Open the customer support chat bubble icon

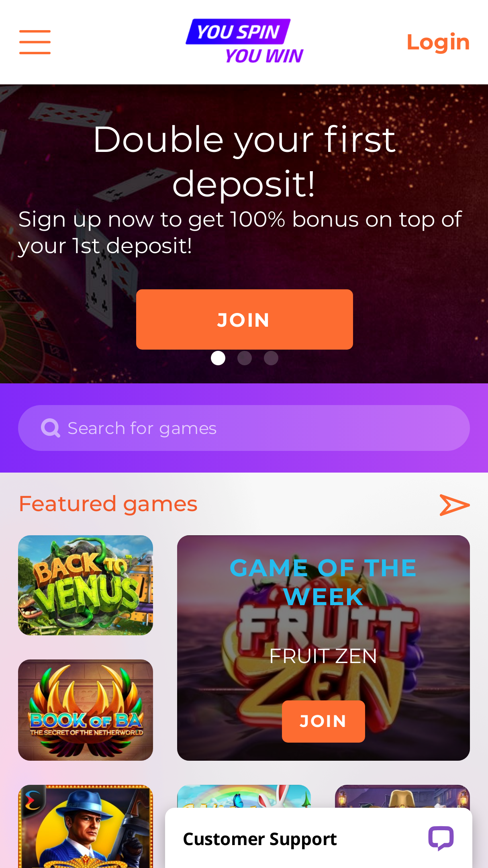pos(441,838)
